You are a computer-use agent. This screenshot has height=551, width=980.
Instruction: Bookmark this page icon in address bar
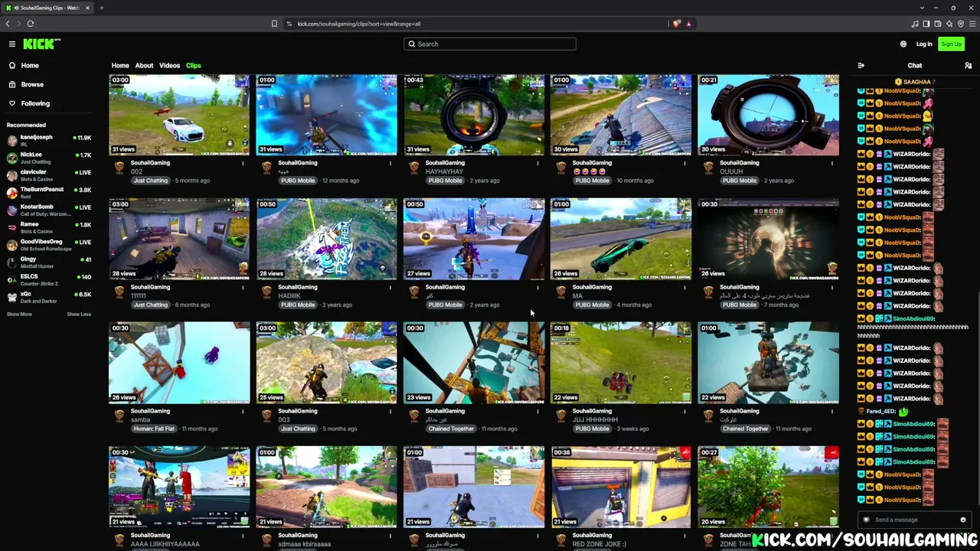(x=274, y=24)
